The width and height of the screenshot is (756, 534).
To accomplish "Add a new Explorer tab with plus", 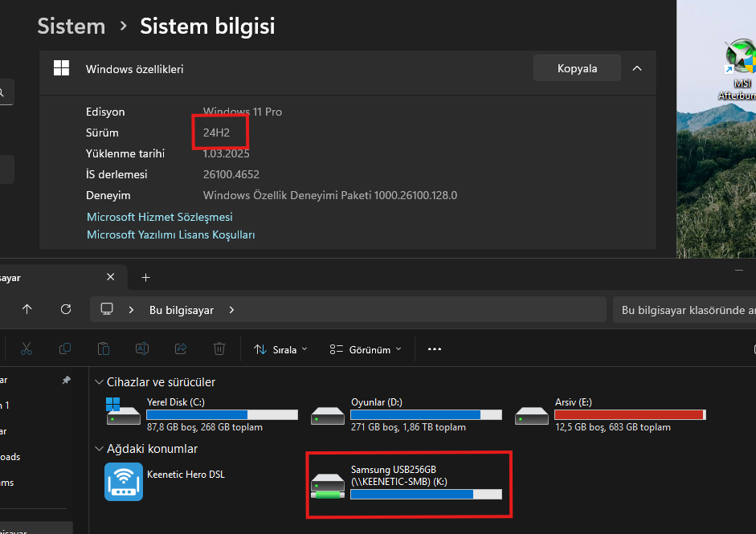I will pyautogui.click(x=145, y=277).
